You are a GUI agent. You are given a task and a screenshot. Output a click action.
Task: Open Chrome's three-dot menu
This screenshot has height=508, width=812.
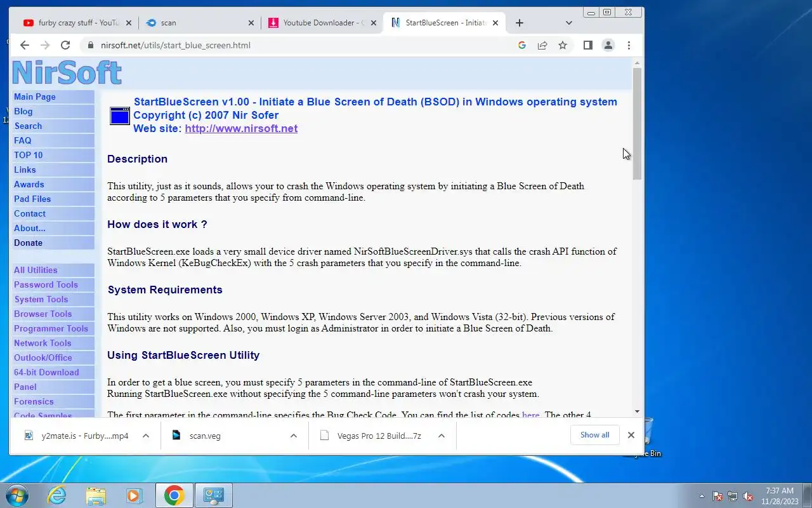click(629, 45)
